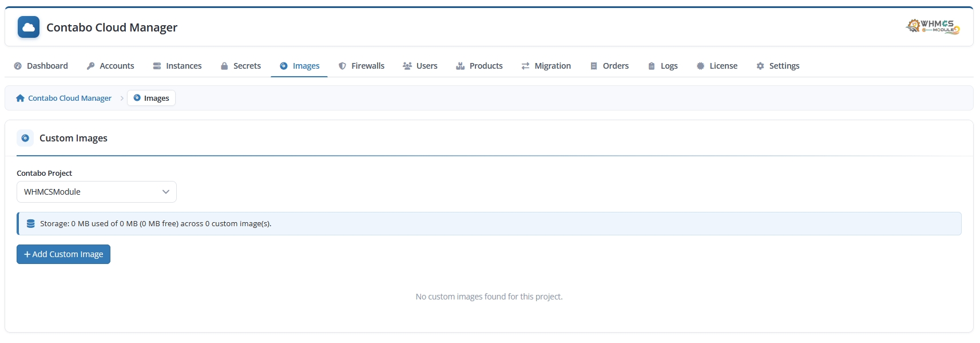Go to the Migration tab
The height and width of the screenshot is (343, 980).
(x=546, y=66)
